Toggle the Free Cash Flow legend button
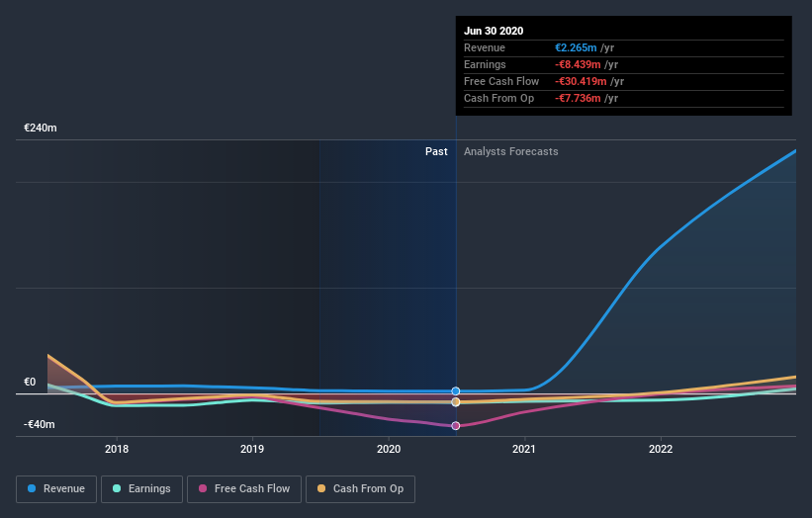The image size is (812, 518). tap(244, 489)
